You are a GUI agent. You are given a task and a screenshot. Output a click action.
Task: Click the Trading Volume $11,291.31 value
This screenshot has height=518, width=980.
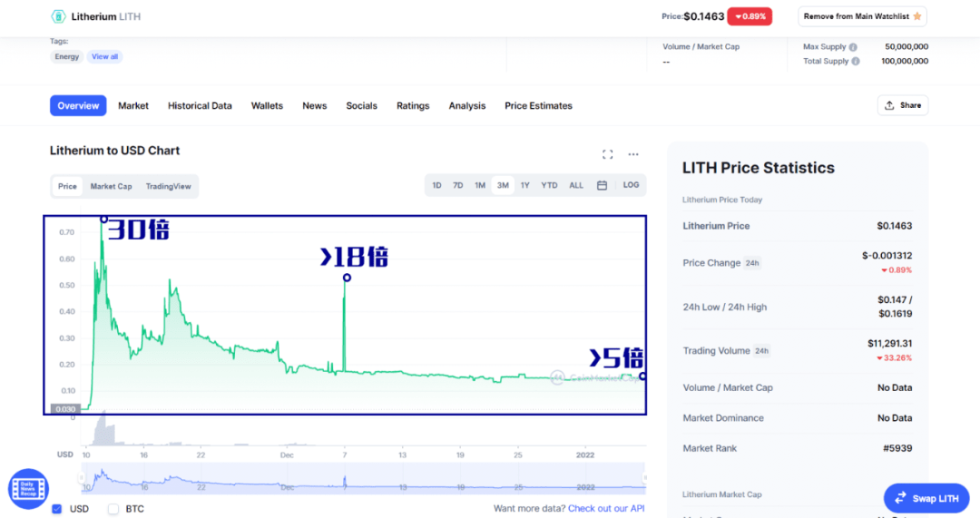tap(889, 344)
